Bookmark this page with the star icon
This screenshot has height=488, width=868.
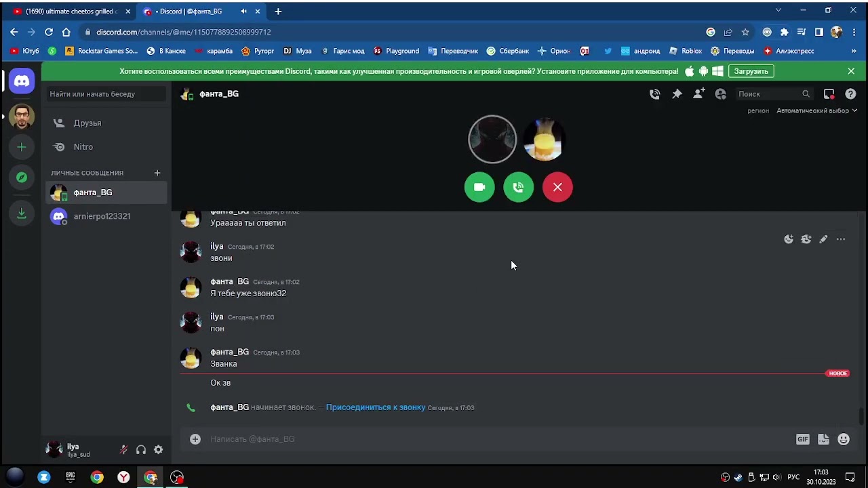pos(745,32)
